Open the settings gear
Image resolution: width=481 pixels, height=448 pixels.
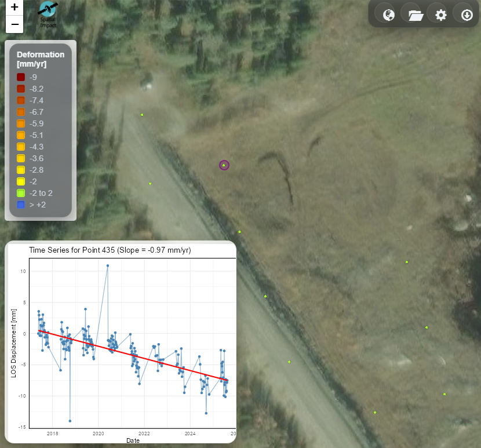[x=441, y=15]
